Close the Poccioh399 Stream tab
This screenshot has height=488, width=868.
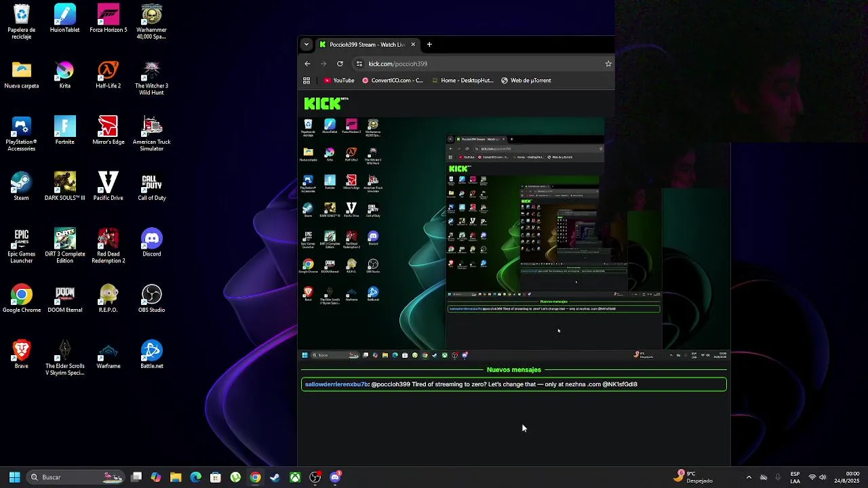[413, 45]
